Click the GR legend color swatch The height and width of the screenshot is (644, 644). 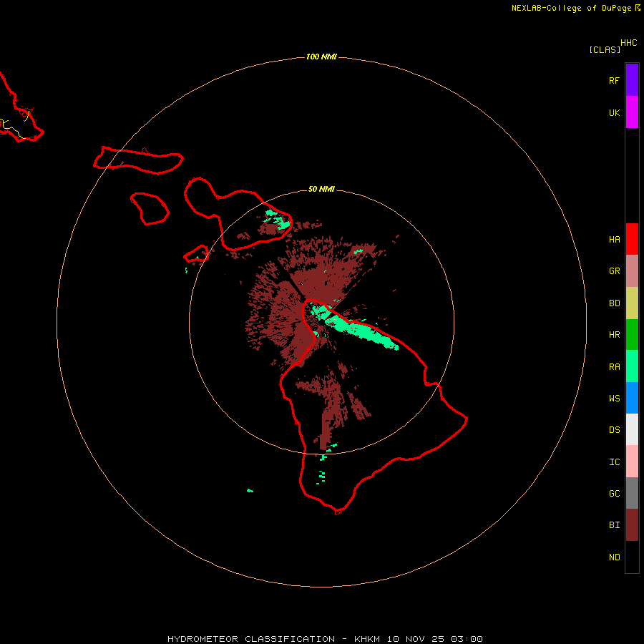click(632, 271)
